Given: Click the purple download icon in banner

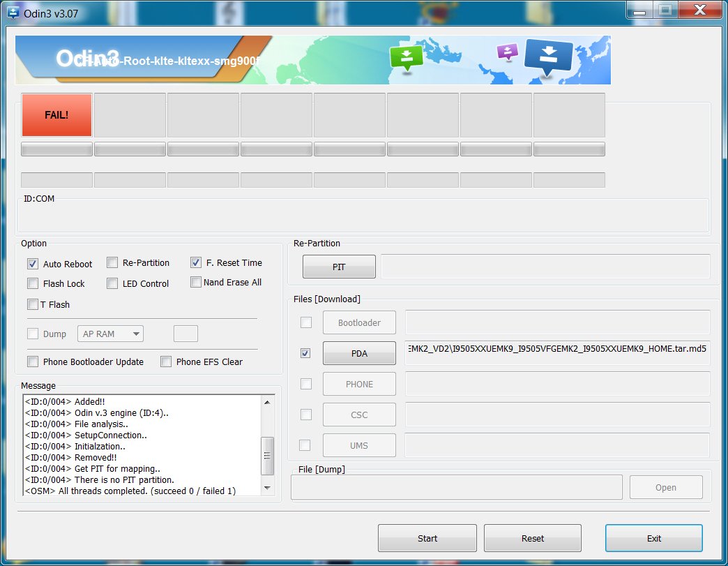Looking at the screenshot, I should coord(507,52).
